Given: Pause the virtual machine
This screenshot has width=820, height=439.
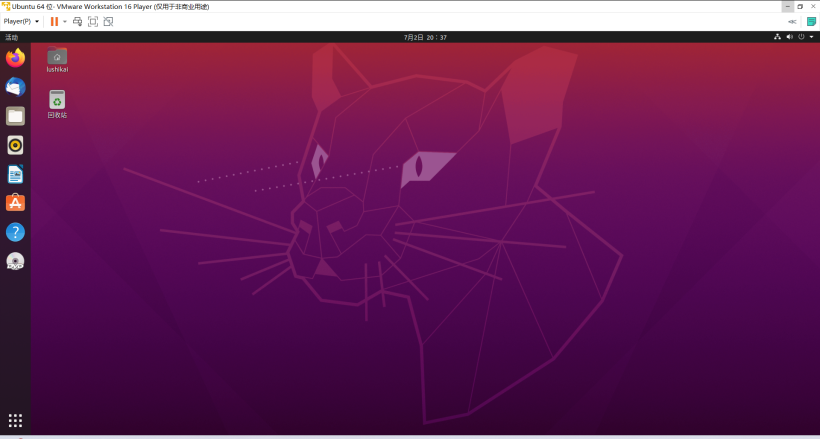Looking at the screenshot, I should pyautogui.click(x=54, y=21).
